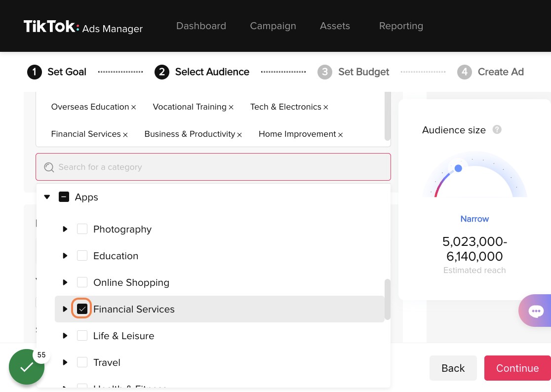Go to step 3 Set Budget
The height and width of the screenshot is (392, 551).
[x=353, y=72]
